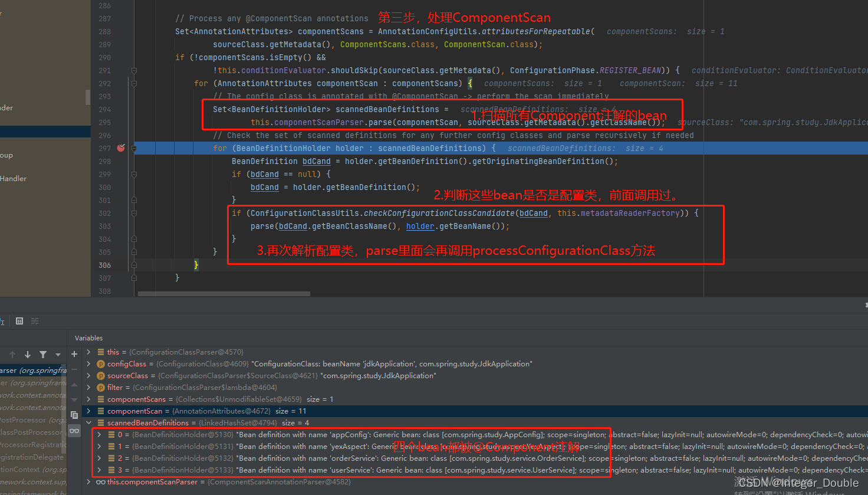Click the object icon of 'this' variable
Screen dimensions: 868x495
(101, 352)
